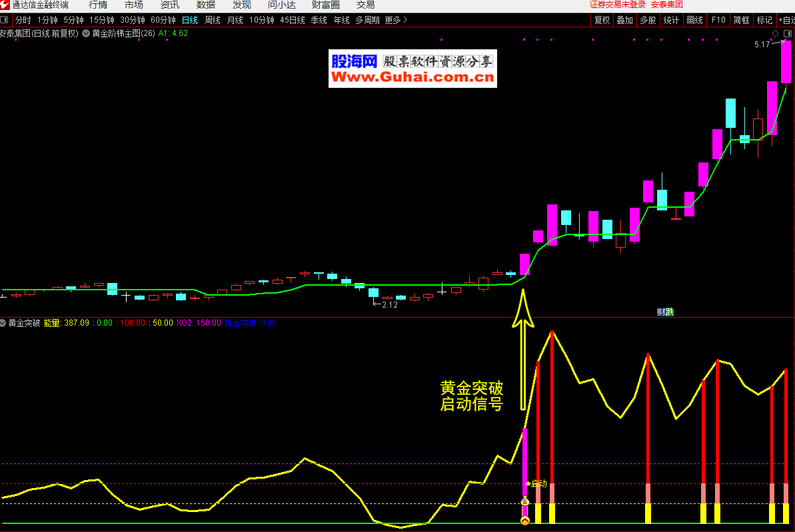Open F10 company info

pyautogui.click(x=718, y=20)
